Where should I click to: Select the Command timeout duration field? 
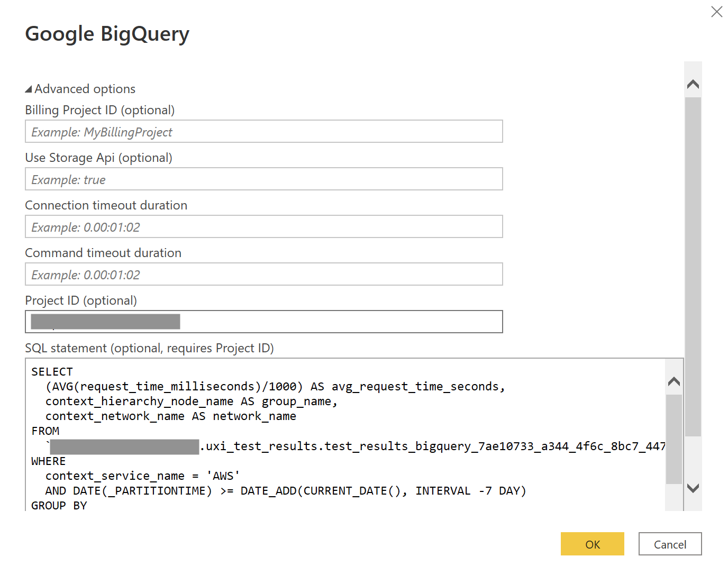[263, 274]
